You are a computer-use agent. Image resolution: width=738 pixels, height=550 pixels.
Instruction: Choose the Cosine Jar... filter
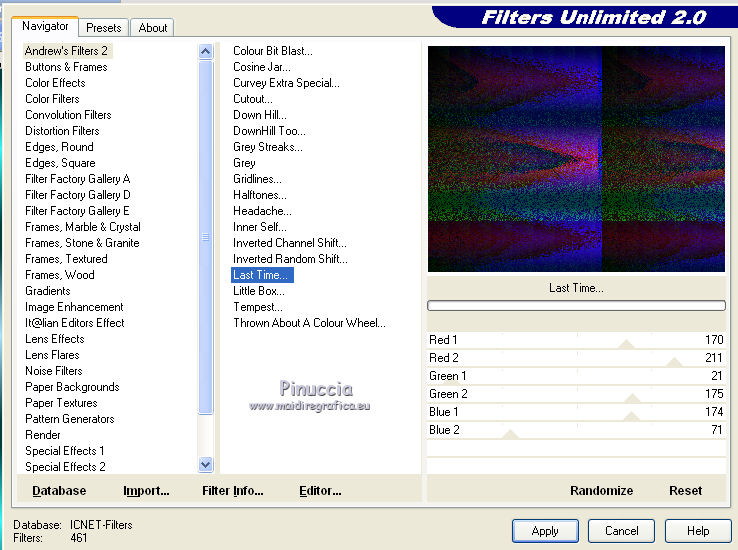(262, 67)
